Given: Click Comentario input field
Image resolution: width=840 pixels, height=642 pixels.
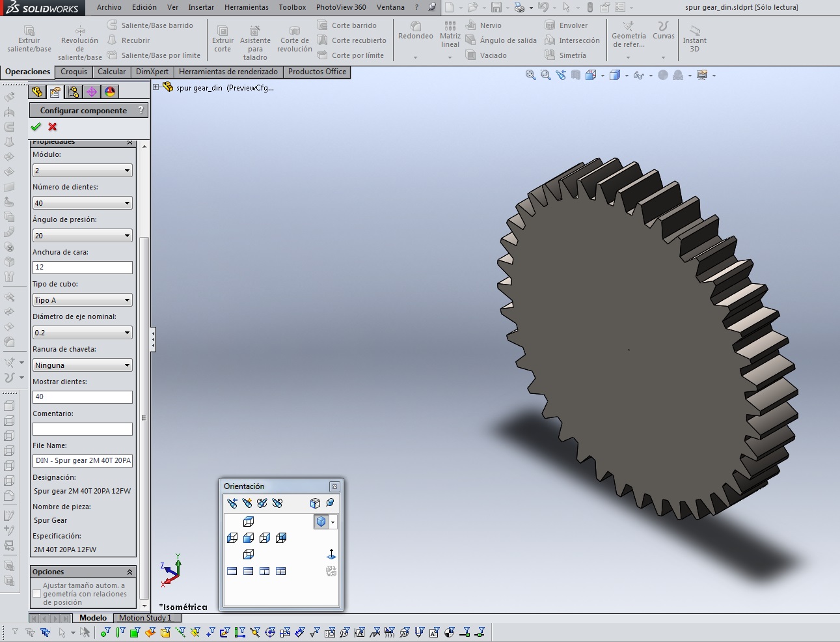Looking at the screenshot, I should click(83, 429).
